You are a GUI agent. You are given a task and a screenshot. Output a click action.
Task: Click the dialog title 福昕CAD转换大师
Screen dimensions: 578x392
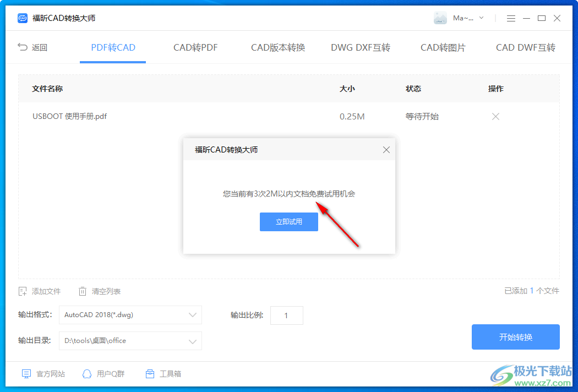click(x=226, y=150)
